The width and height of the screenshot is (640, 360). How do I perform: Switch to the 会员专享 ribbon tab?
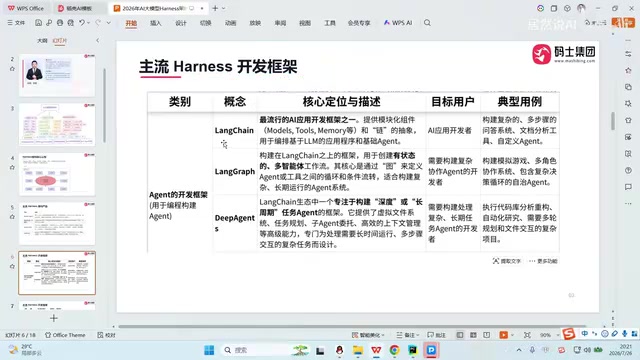[359, 23]
